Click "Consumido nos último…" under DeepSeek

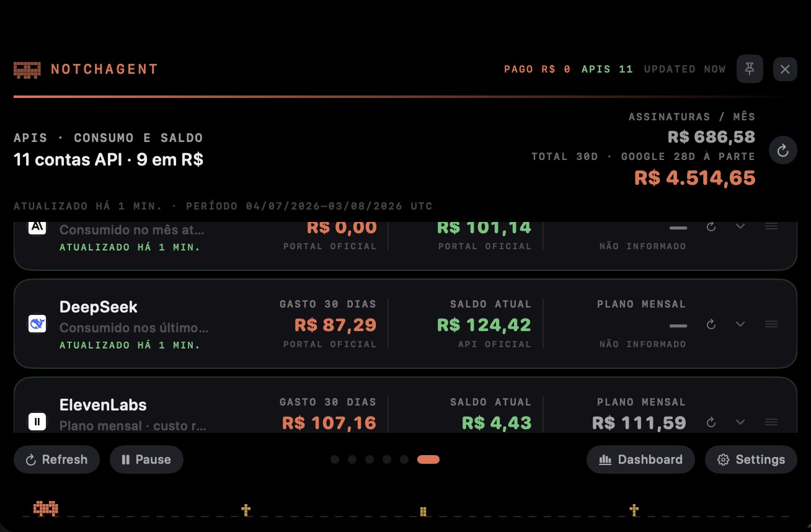[x=134, y=327]
